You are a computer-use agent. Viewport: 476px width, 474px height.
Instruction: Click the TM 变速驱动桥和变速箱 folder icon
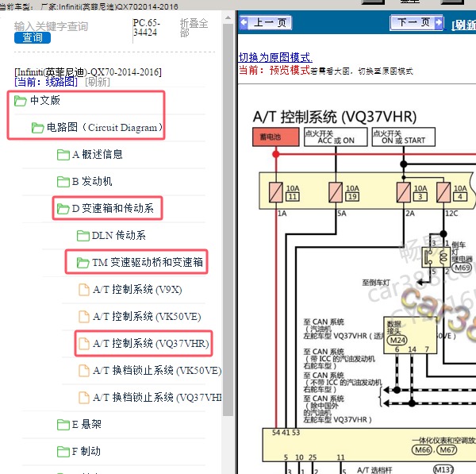tap(83, 263)
